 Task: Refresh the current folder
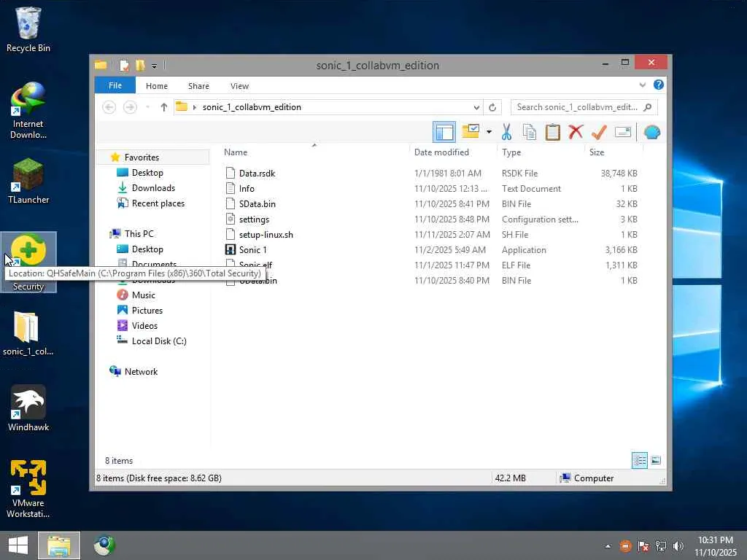click(492, 107)
